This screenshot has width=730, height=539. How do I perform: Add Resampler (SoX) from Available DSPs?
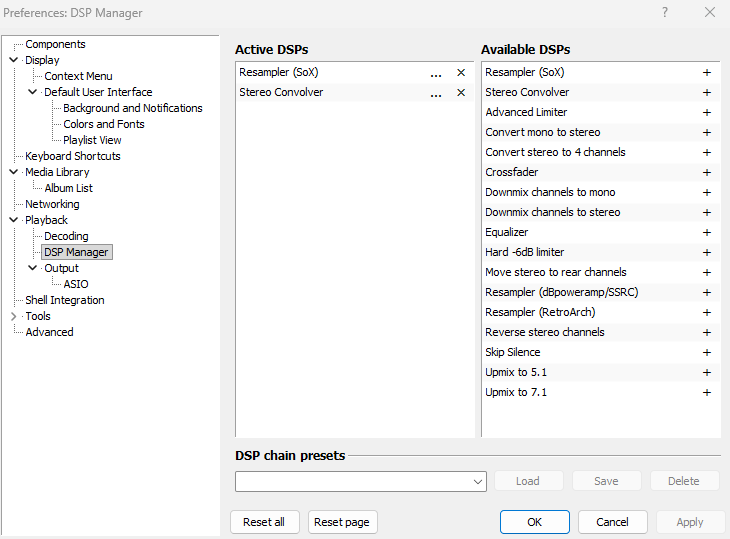[707, 73]
